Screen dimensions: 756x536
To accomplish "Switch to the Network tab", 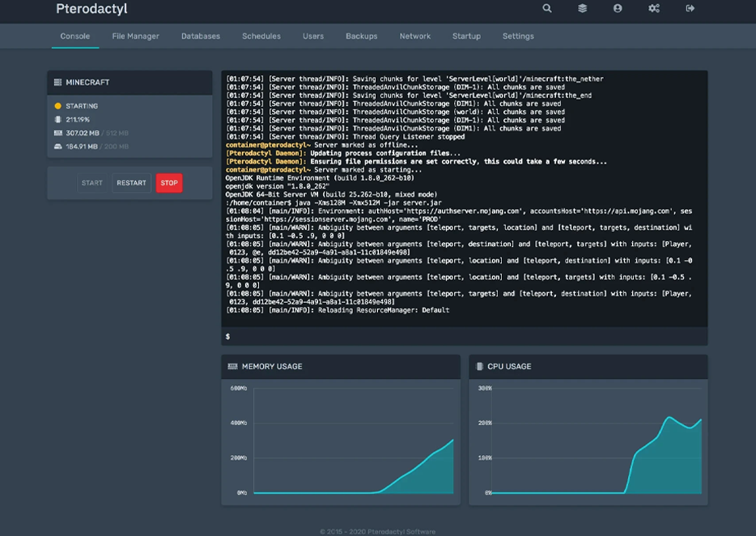I will tap(414, 36).
